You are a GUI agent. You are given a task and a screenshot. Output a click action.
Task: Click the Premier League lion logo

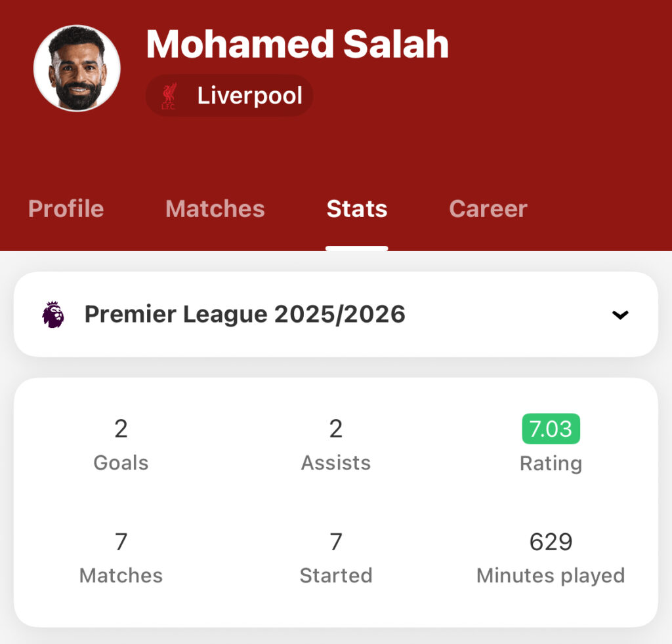pos(53,315)
